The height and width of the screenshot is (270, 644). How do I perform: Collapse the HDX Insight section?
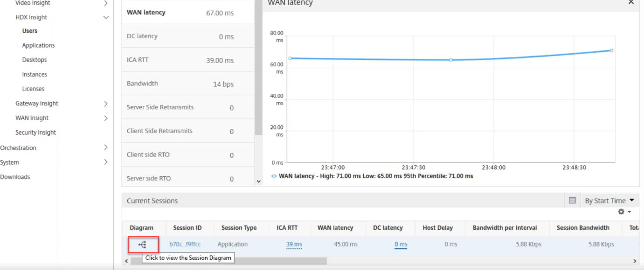[x=106, y=17]
